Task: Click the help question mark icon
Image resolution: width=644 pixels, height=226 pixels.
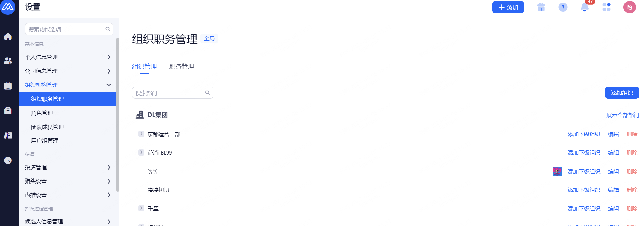Action: click(563, 7)
